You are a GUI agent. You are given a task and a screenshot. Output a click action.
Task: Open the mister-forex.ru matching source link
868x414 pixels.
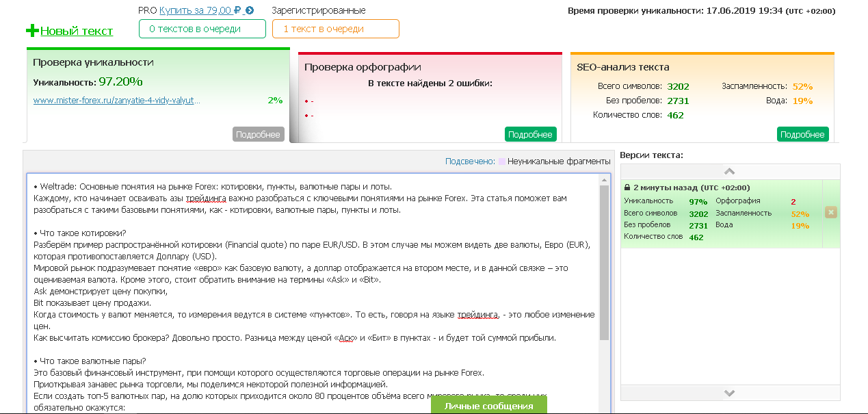tap(117, 100)
